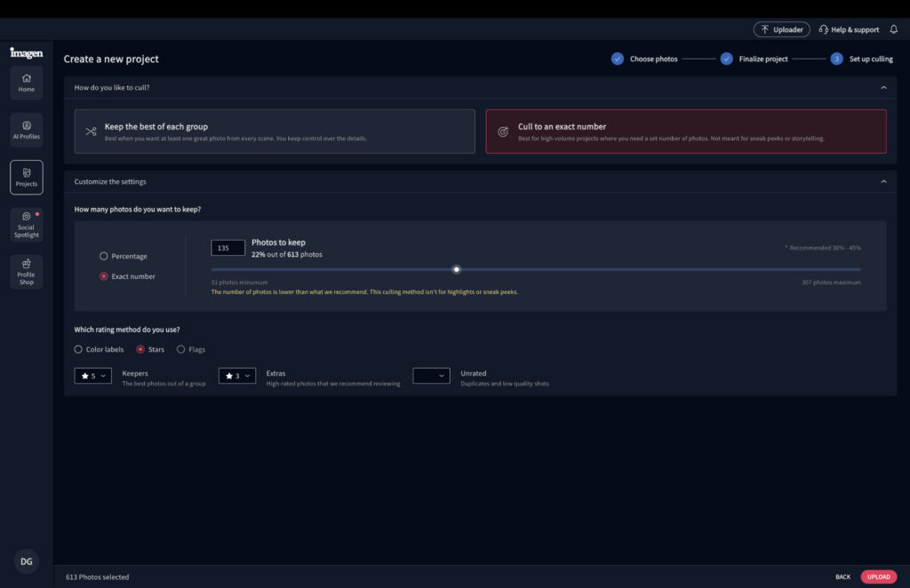910x588 pixels.
Task: Select 'Keep the best of each group' option
Action: point(275,131)
